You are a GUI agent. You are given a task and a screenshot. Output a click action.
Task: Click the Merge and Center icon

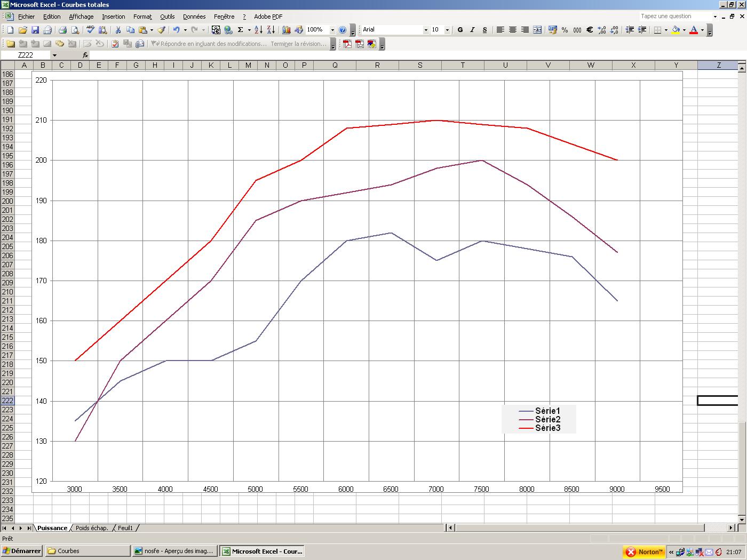coord(537,30)
